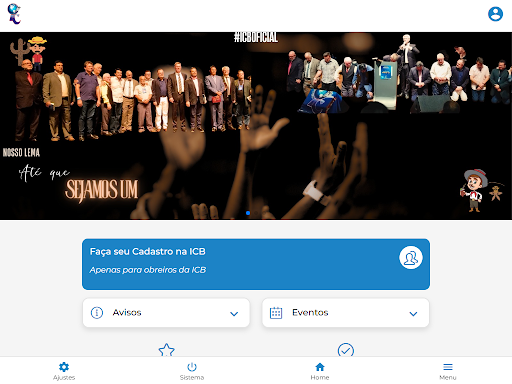Image resolution: width=512 pixels, height=384 pixels.
Task: Click the Avisos chevron arrow
Action: click(x=234, y=314)
